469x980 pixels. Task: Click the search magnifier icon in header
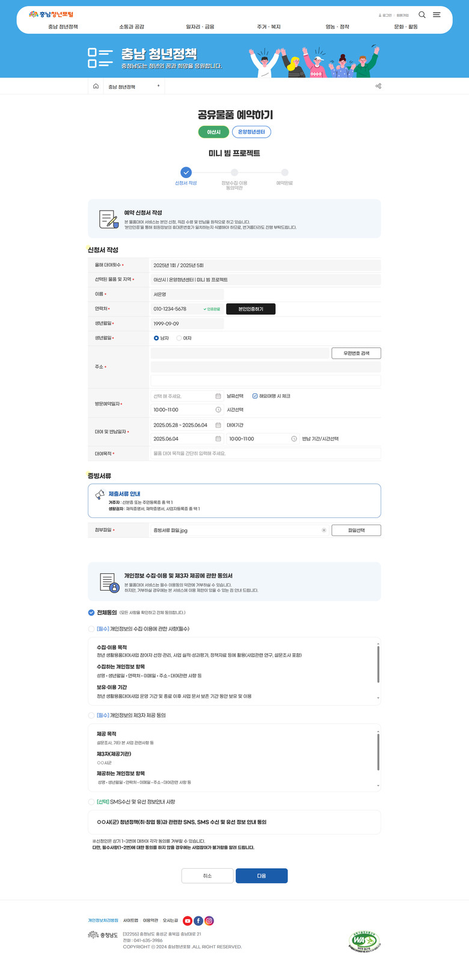(x=421, y=15)
